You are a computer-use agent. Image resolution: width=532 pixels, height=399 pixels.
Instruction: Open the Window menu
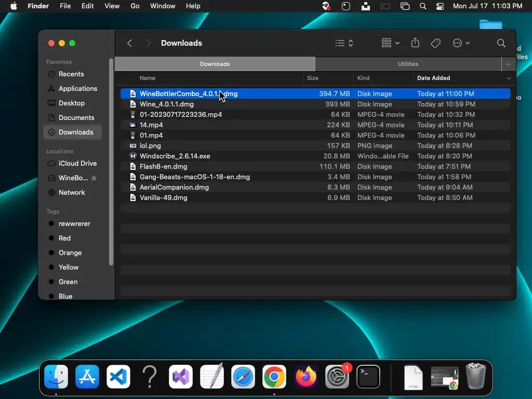click(163, 6)
